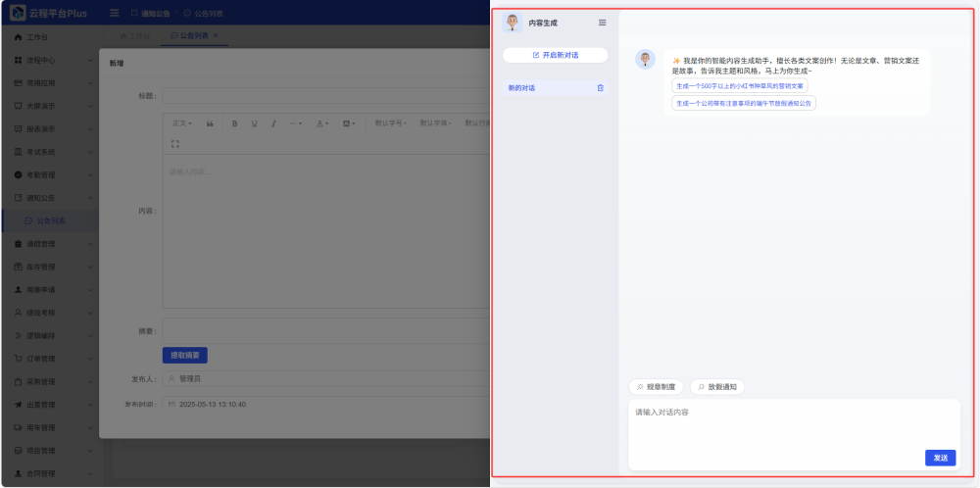Toggle italic formatting in the editor toolbar
Viewport: 980px width, 488px height.
273,123
